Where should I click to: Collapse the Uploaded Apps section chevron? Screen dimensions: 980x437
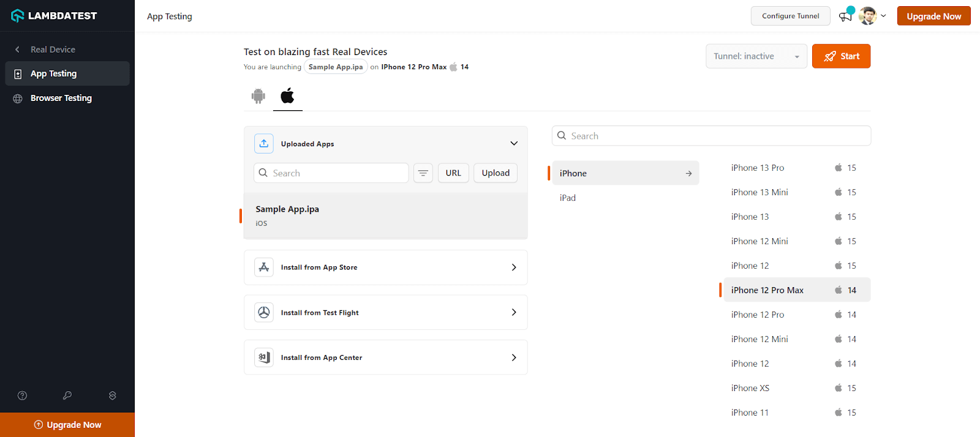click(514, 143)
